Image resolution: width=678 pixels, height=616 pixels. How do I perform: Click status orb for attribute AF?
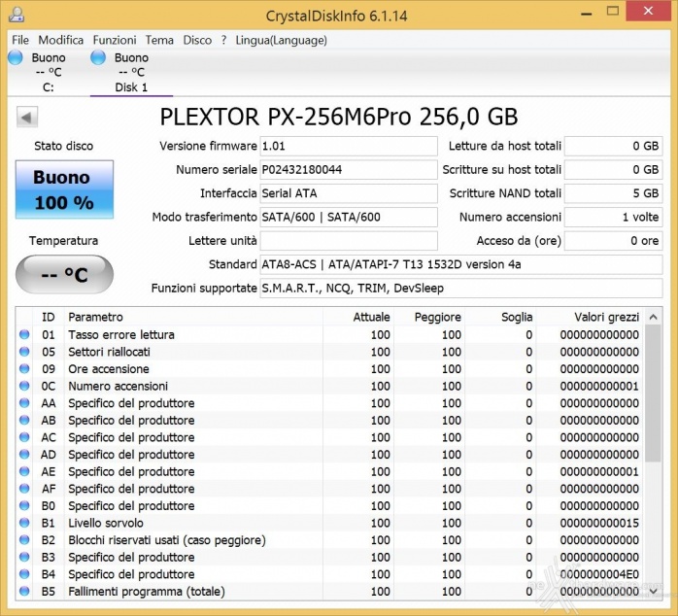tap(24, 489)
